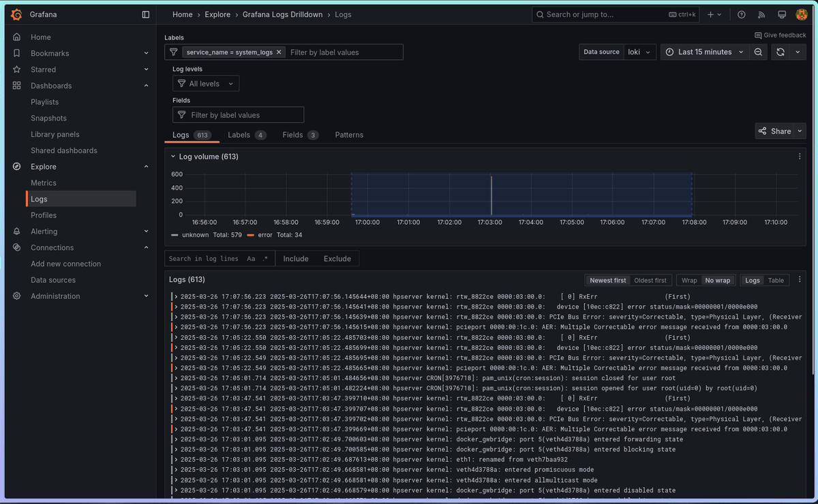Switch to the Patterns tab

pos(349,135)
